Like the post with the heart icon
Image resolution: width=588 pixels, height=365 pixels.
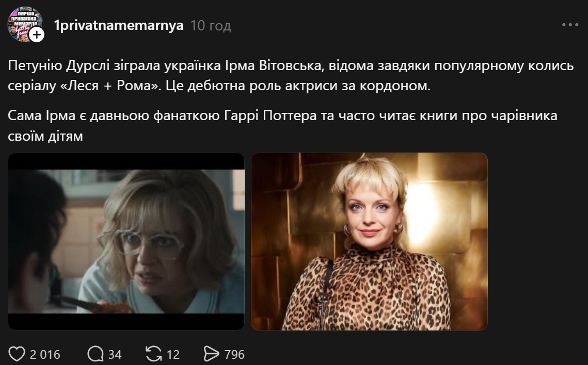tap(17, 354)
